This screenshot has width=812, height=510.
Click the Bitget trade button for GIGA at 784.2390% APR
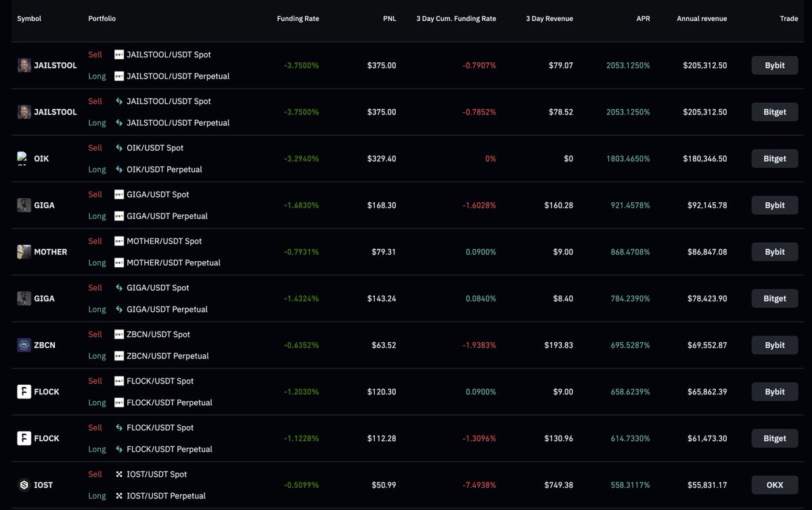[x=775, y=299]
